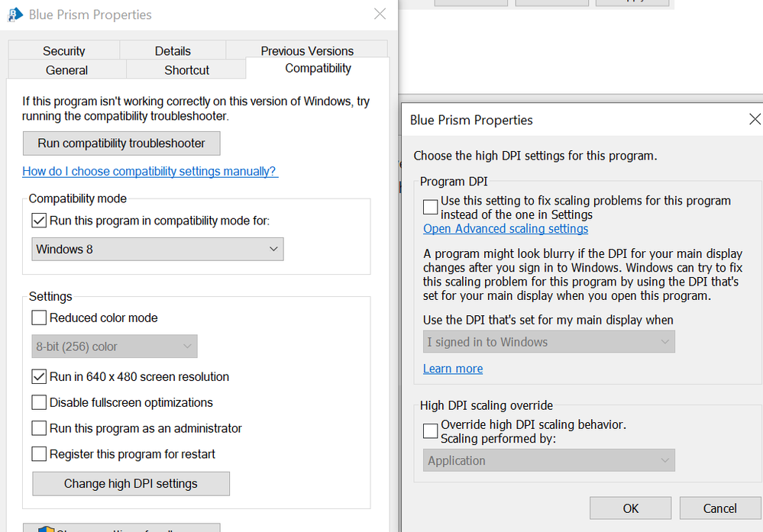Close the high DPI settings dialog
This screenshot has width=763, height=532.
coord(755,120)
